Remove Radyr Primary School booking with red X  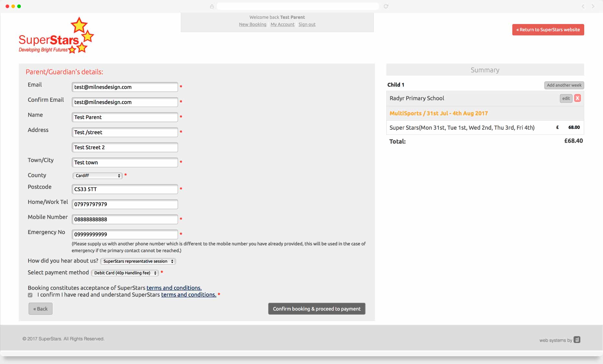pyautogui.click(x=577, y=98)
